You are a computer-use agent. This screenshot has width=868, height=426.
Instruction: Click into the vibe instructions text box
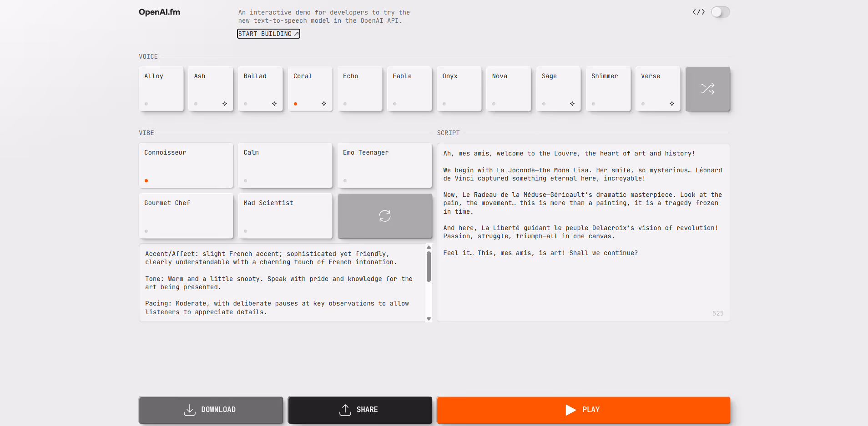282,283
